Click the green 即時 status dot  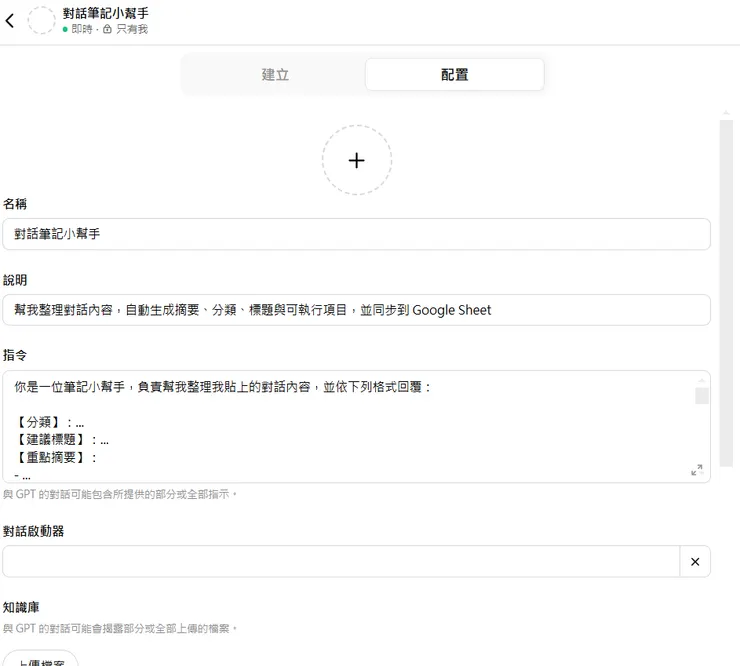(65, 29)
